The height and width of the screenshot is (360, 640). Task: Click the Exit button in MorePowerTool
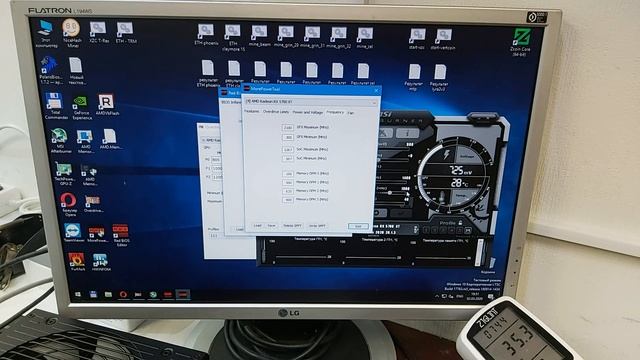click(358, 226)
